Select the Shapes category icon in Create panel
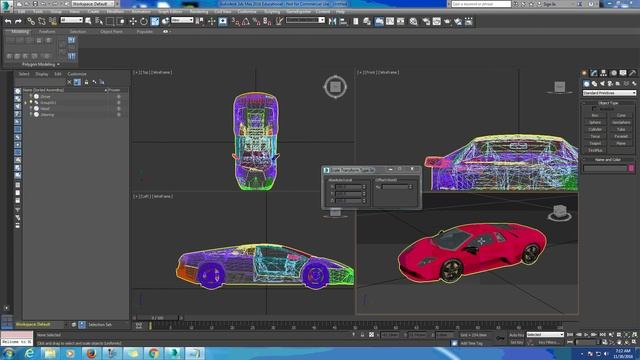640x360 pixels. coord(594,84)
